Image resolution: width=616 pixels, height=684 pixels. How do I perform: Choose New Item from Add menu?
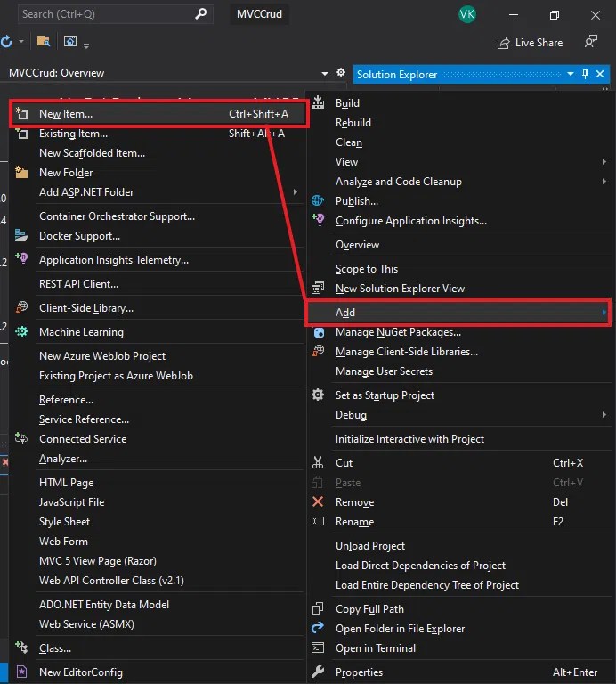159,114
